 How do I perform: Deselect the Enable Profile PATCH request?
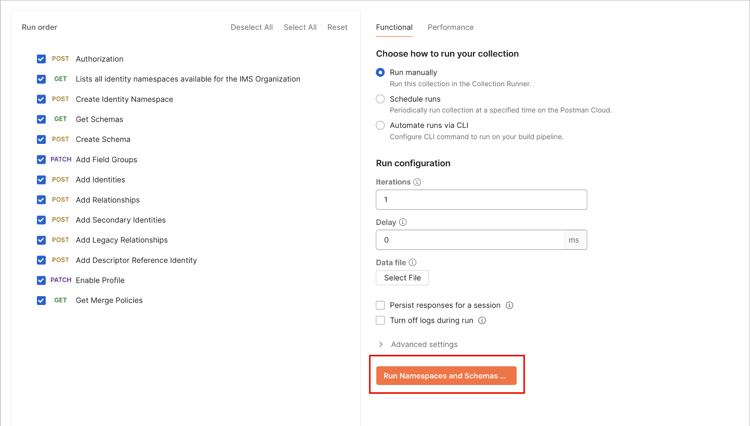pyautogui.click(x=41, y=280)
